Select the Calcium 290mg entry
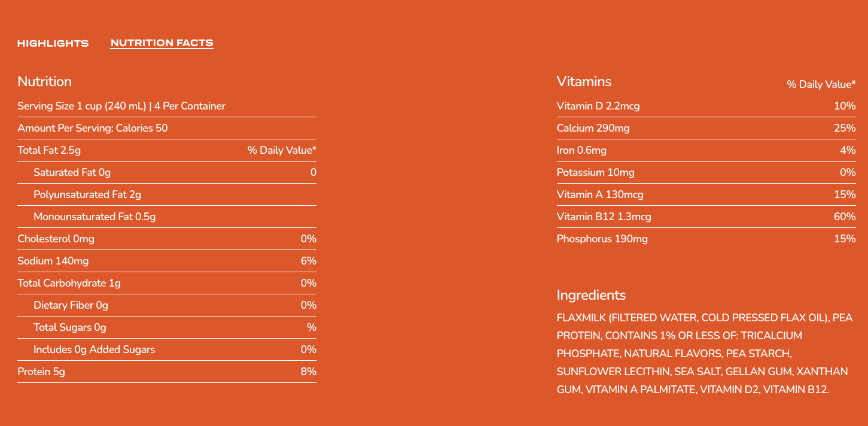The height and width of the screenshot is (426, 868). 594,128
